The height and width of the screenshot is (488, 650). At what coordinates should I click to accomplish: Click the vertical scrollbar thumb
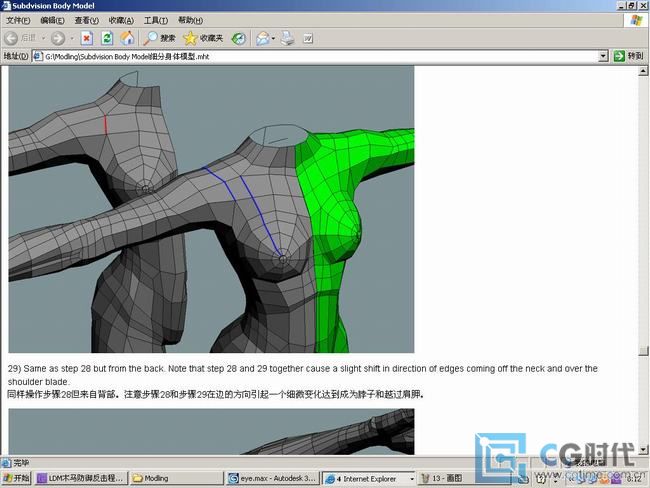pos(643,351)
